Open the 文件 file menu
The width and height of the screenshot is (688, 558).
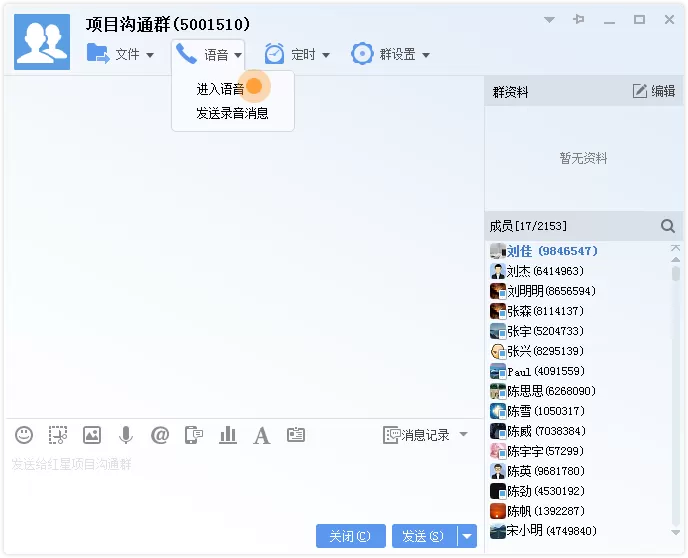[120, 54]
